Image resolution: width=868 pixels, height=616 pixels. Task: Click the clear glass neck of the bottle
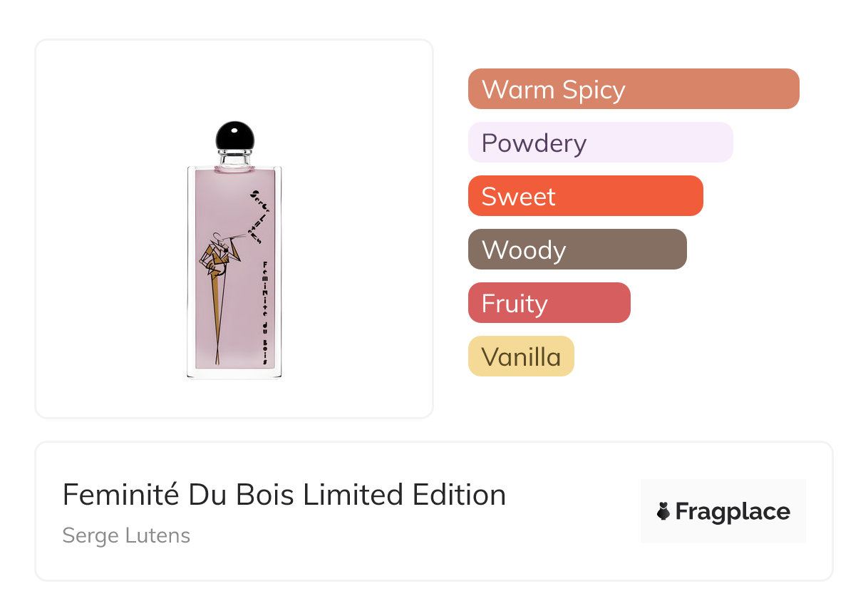coord(234,158)
